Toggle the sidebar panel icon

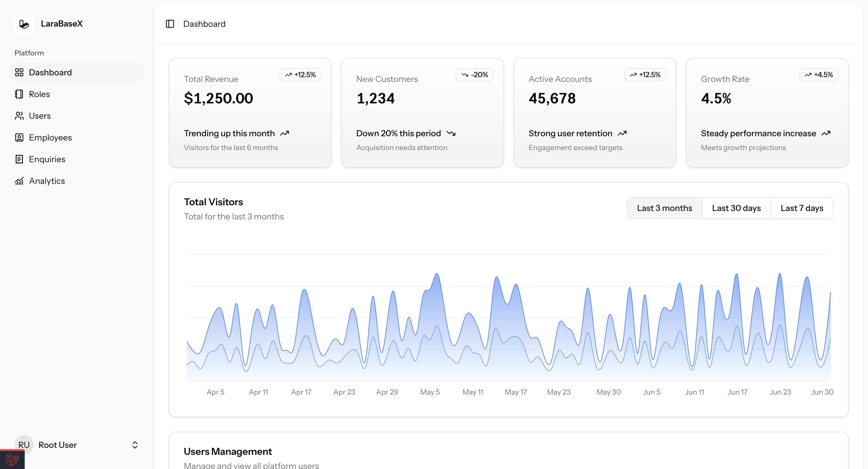(170, 24)
